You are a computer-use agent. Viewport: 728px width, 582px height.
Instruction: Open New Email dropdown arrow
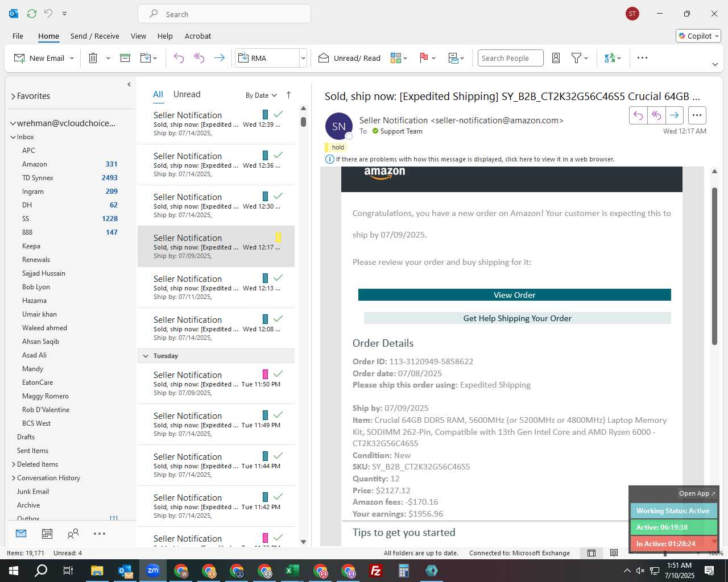click(x=72, y=58)
